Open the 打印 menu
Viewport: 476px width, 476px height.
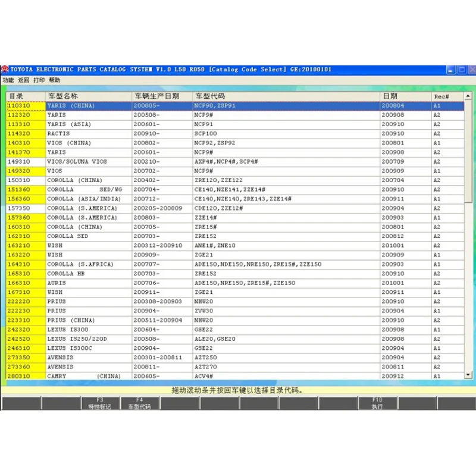click(39, 80)
